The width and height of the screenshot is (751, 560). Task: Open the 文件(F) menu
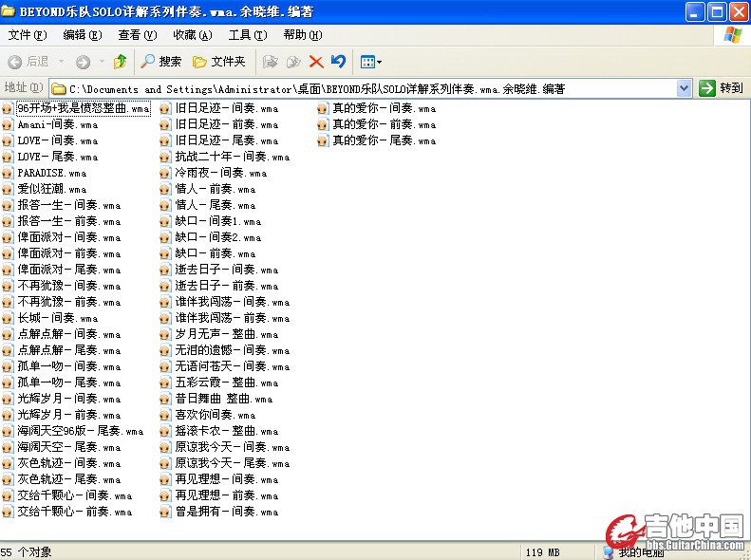coord(27,35)
